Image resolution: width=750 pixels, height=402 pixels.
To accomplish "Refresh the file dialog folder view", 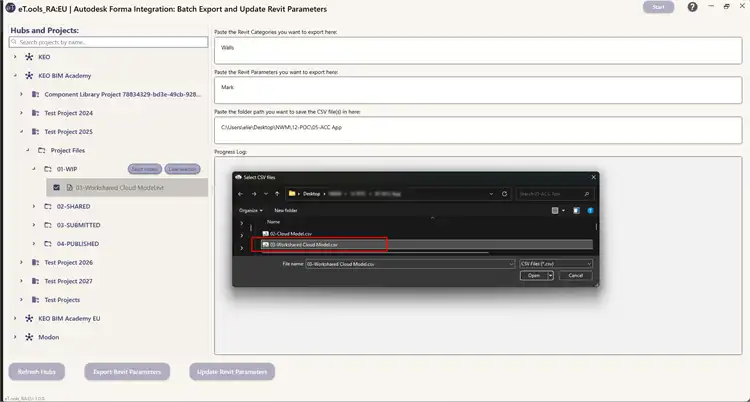I will 504,194.
